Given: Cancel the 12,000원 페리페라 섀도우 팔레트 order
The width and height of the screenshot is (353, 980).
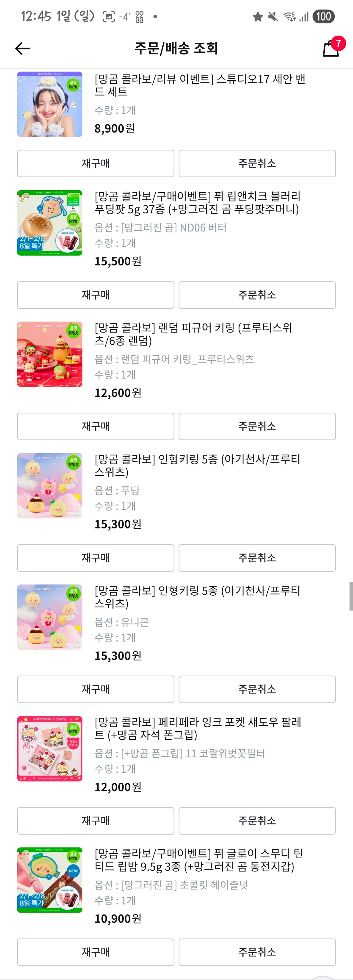Looking at the screenshot, I should pyautogui.click(x=257, y=821).
